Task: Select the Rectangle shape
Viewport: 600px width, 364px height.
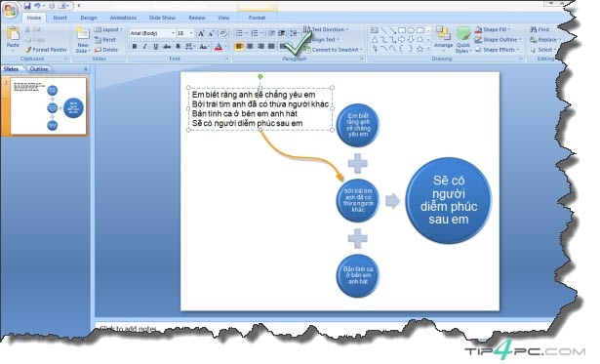Action: click(x=402, y=30)
